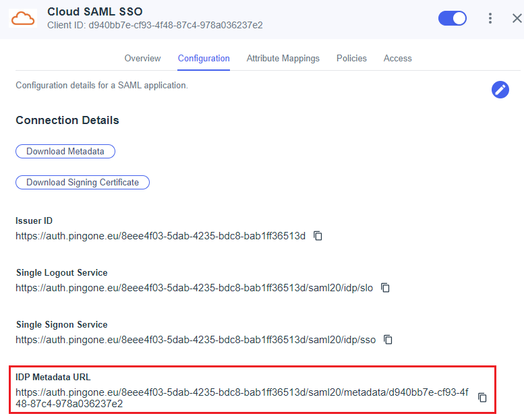The image size is (524, 420).
Task: Copy the IDP Metadata URL
Action: tap(482, 398)
